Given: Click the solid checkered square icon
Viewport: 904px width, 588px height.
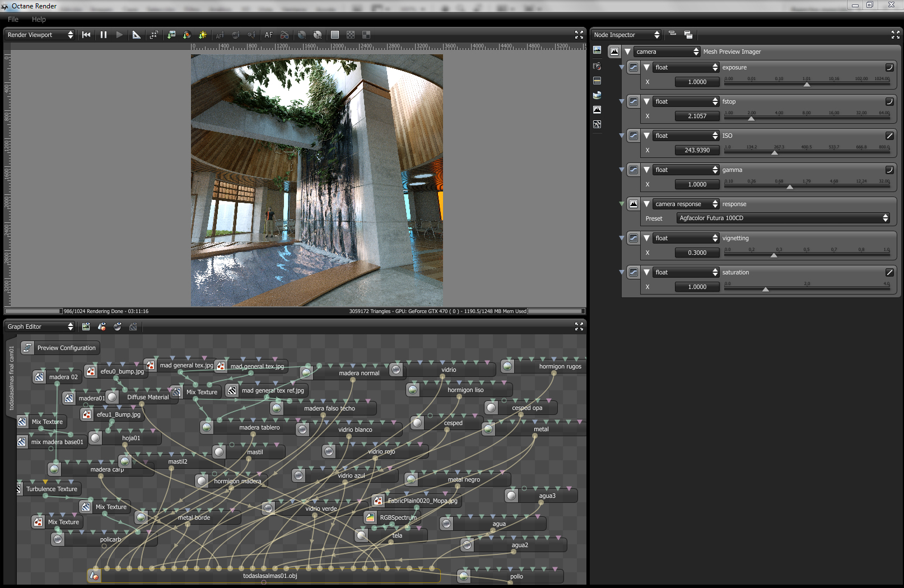Looking at the screenshot, I should click(335, 35).
